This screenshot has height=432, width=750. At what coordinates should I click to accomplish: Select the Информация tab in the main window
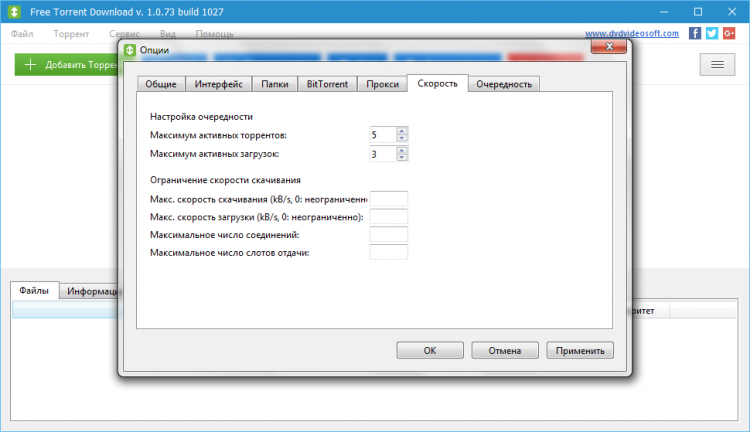90,291
